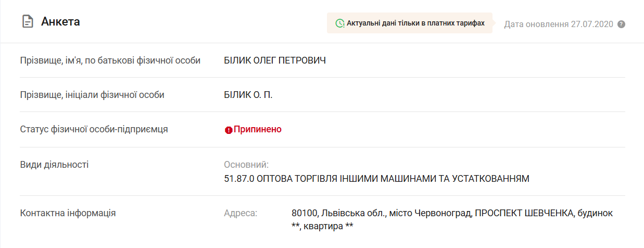Click the red Припинено status text

tap(258, 129)
